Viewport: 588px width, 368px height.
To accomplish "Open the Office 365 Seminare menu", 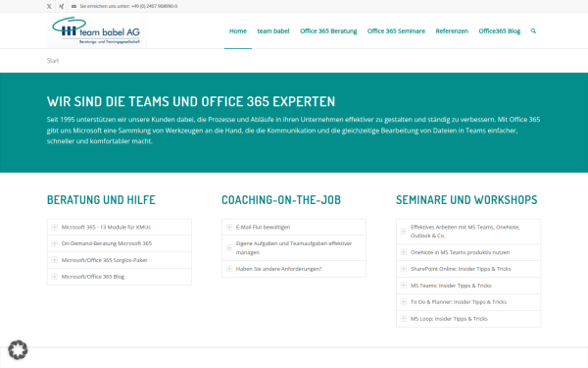I will coord(396,31).
